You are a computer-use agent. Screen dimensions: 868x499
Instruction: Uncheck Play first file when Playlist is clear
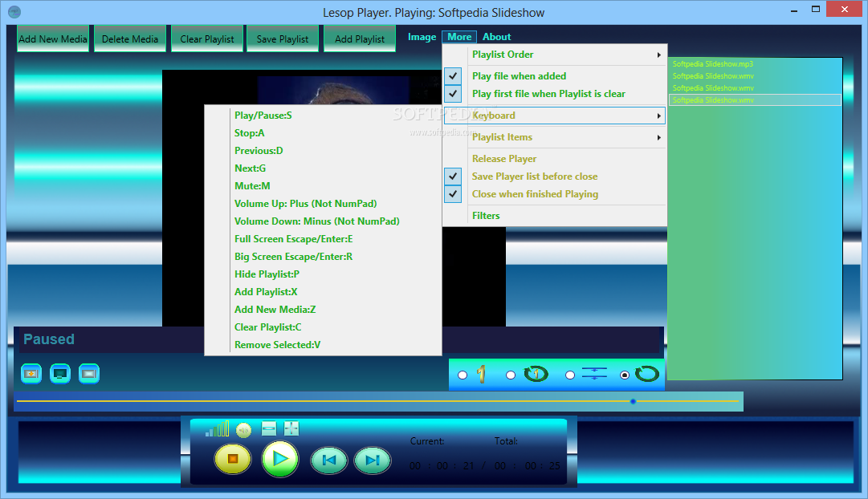[453, 94]
